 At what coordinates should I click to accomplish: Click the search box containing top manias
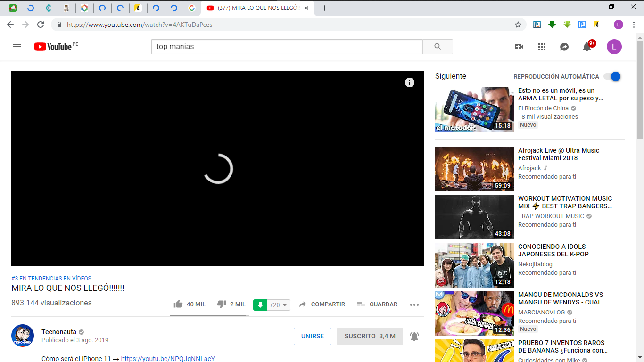click(287, 47)
